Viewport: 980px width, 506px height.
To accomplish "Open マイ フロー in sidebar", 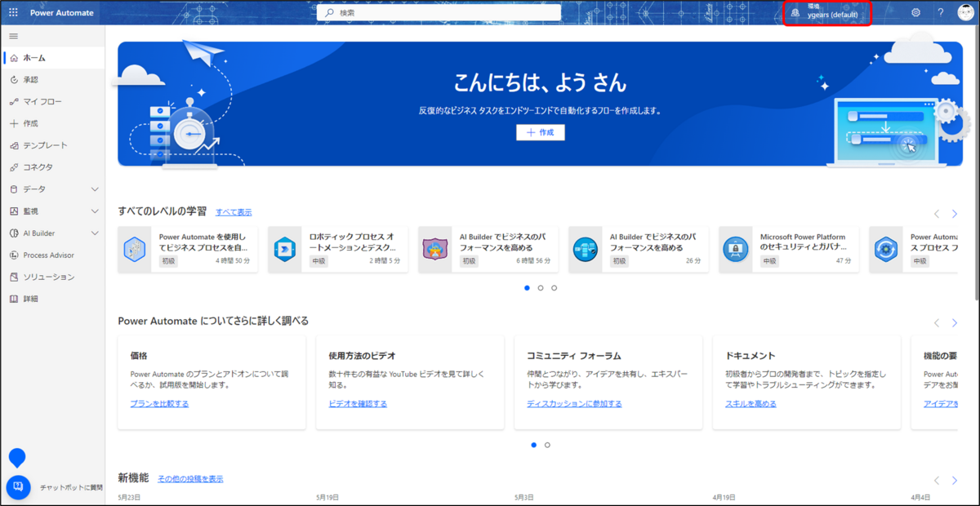I will (x=54, y=102).
